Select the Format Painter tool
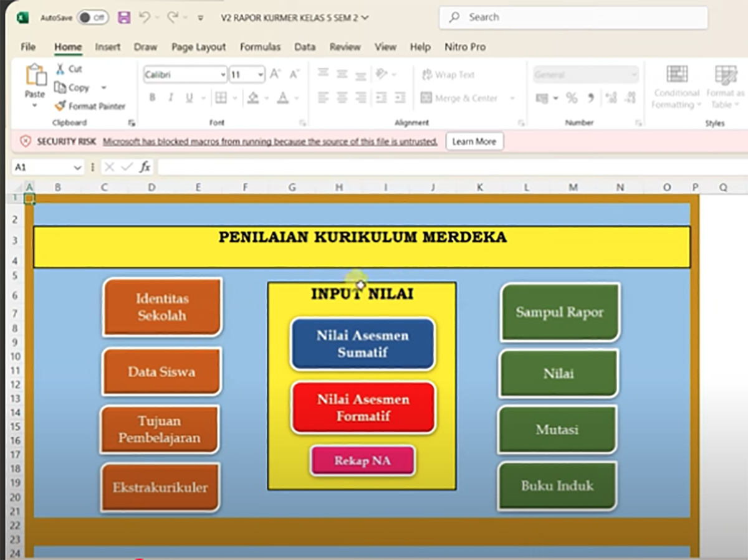This screenshot has height=560, width=748. pyautogui.click(x=90, y=106)
